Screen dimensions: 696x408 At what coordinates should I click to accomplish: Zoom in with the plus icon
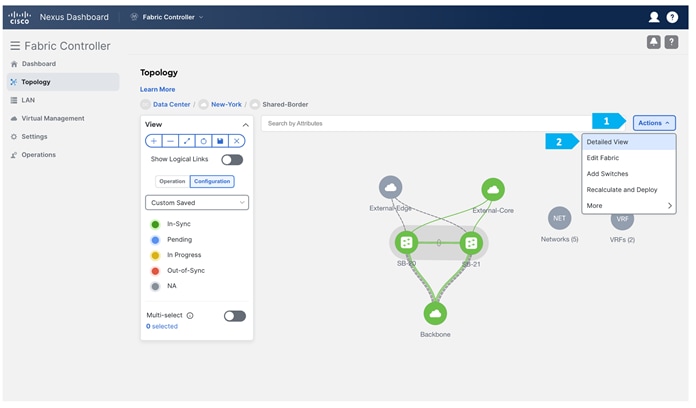click(154, 141)
